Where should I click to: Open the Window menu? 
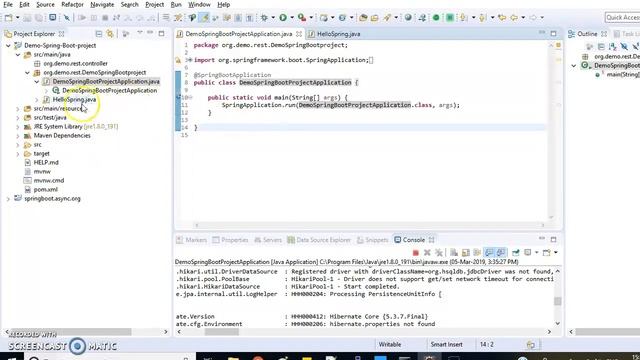pyautogui.click(x=199, y=4)
